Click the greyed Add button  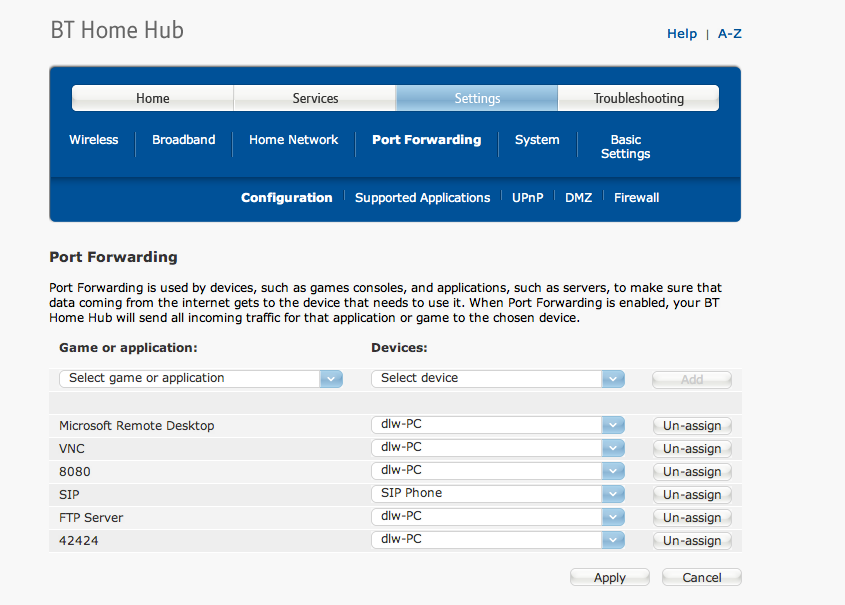coord(692,379)
